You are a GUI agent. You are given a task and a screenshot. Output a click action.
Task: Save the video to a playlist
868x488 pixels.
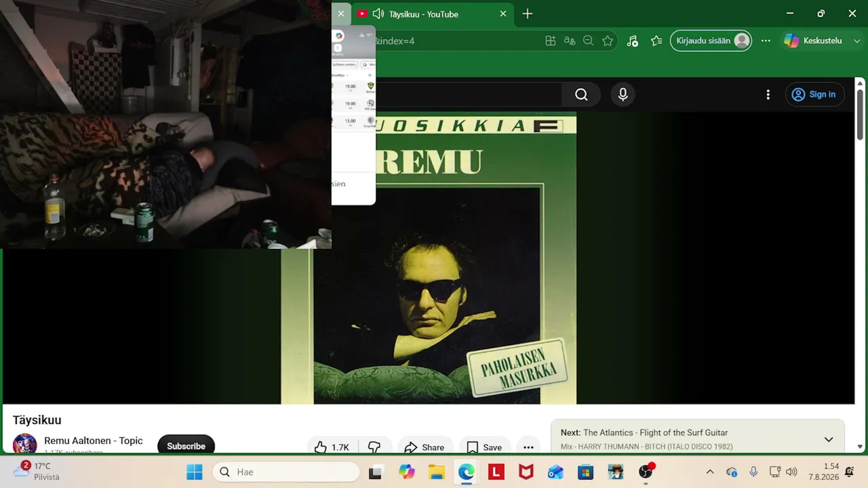[484, 447]
